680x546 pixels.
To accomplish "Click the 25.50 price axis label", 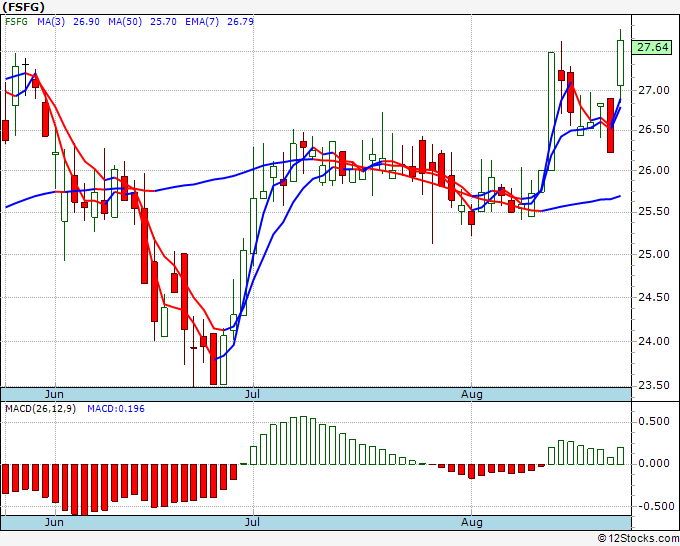I will (x=654, y=211).
